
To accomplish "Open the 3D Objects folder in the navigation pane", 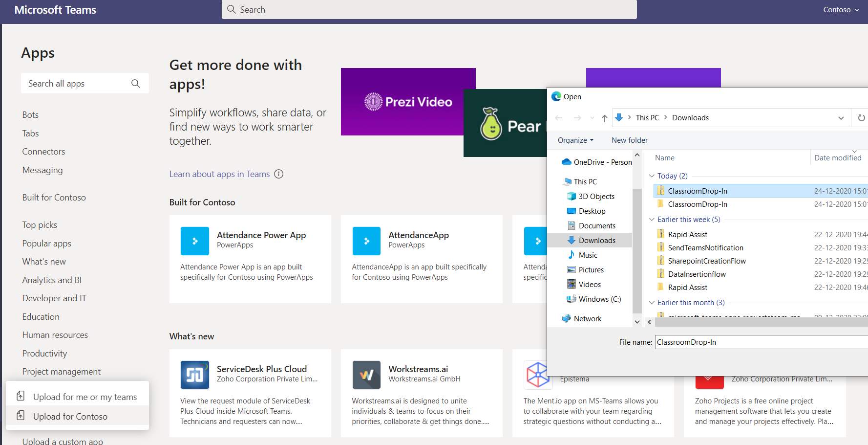I will click(x=591, y=197).
